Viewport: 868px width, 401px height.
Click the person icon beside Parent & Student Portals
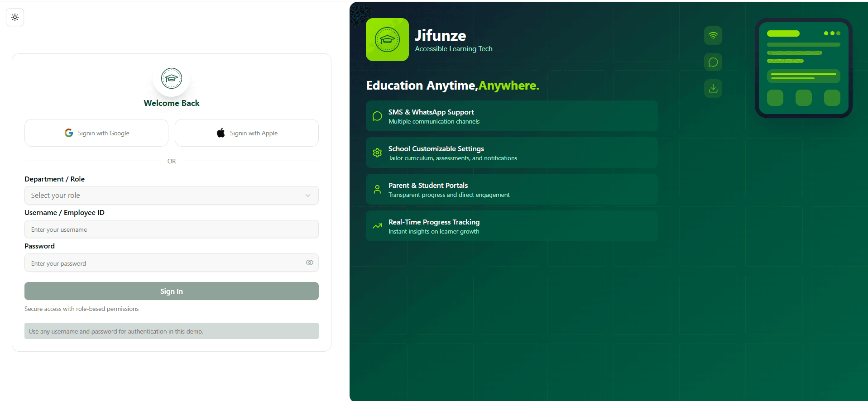point(377,190)
